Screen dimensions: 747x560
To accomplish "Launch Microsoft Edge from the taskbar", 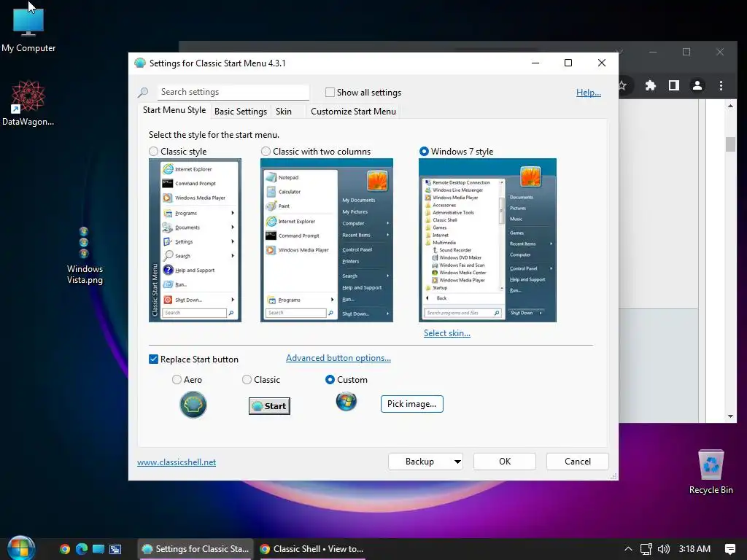I will 82,549.
